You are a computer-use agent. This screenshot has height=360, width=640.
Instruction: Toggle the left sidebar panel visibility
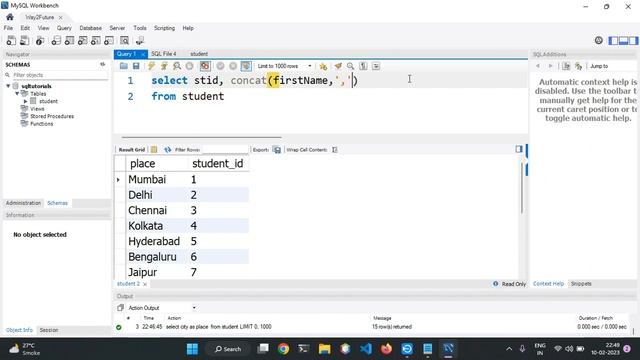(x=613, y=40)
